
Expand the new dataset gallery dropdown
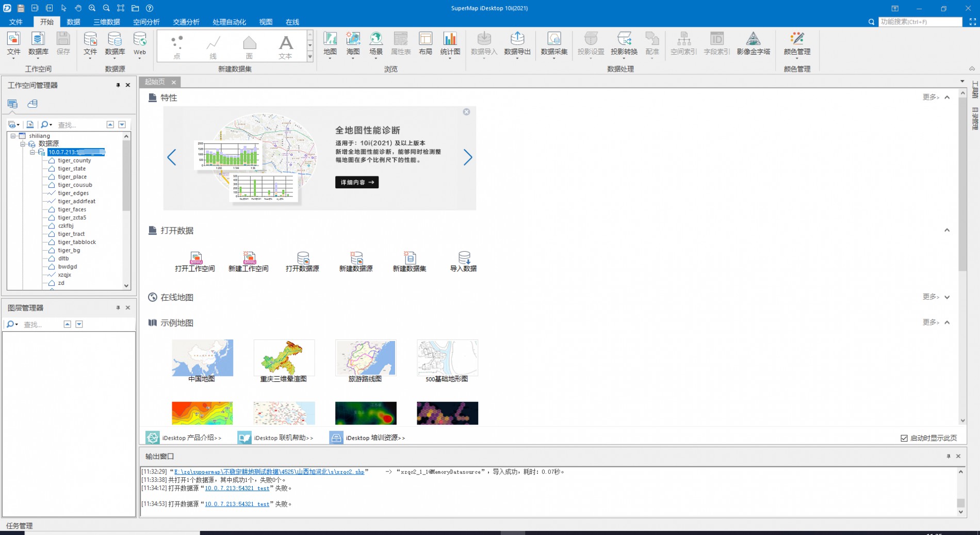(310, 57)
